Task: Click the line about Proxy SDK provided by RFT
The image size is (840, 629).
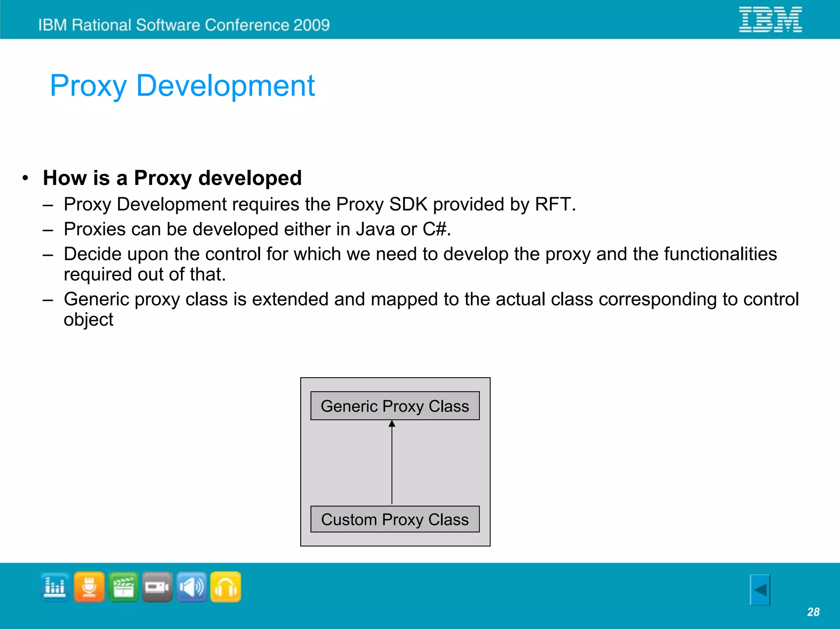Action: coord(320,204)
